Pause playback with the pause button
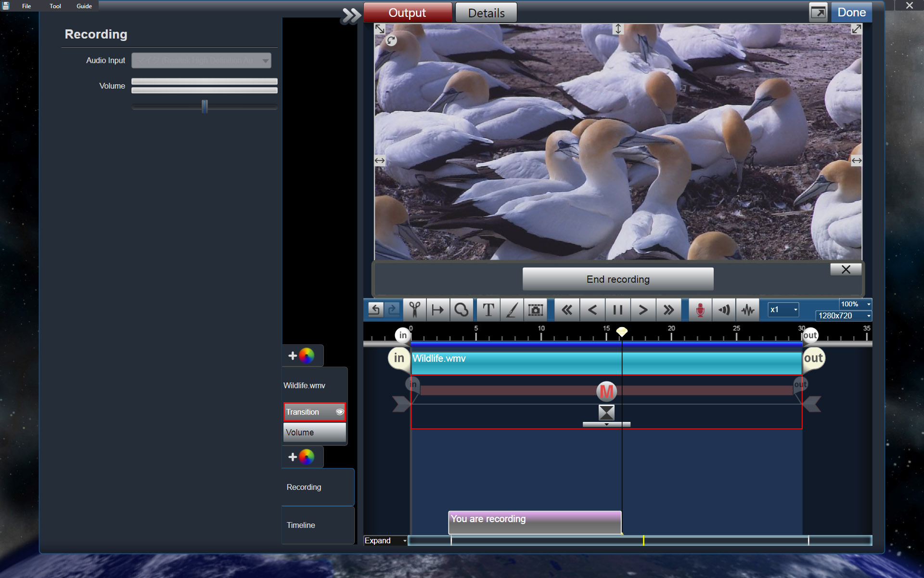The image size is (924, 578). click(617, 310)
